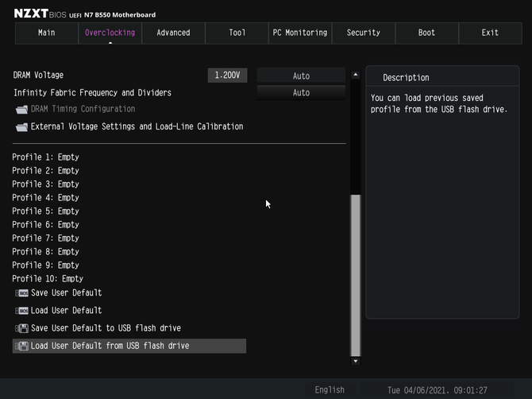Screen dimensions: 532x399
Task: Select Profile 10: Empty
Action: (48, 279)
